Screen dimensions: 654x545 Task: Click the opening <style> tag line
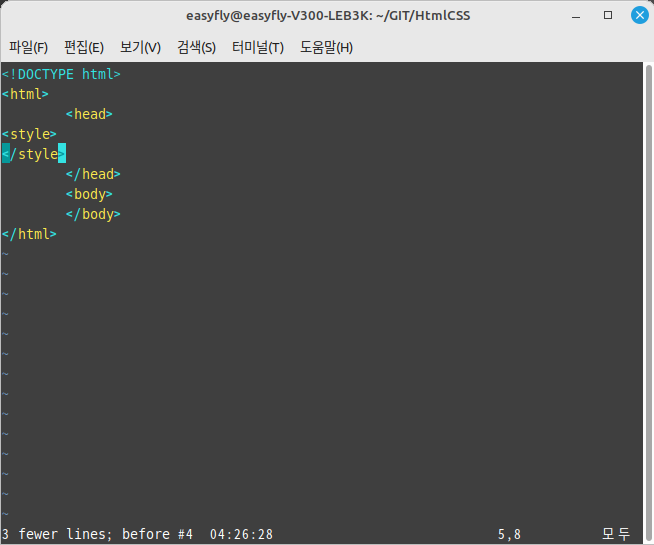pos(29,134)
